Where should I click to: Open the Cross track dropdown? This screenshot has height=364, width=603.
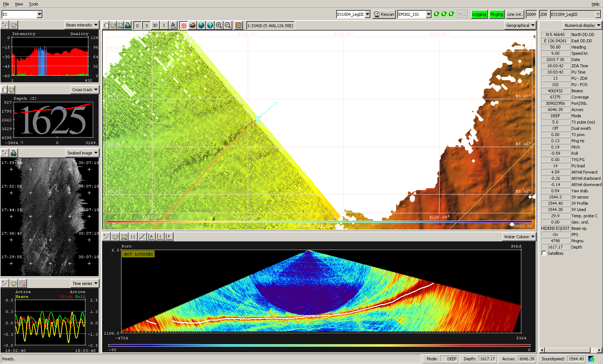tap(85, 90)
